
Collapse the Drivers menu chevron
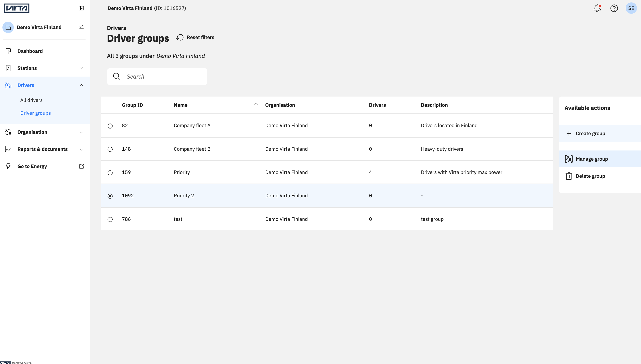[81, 85]
